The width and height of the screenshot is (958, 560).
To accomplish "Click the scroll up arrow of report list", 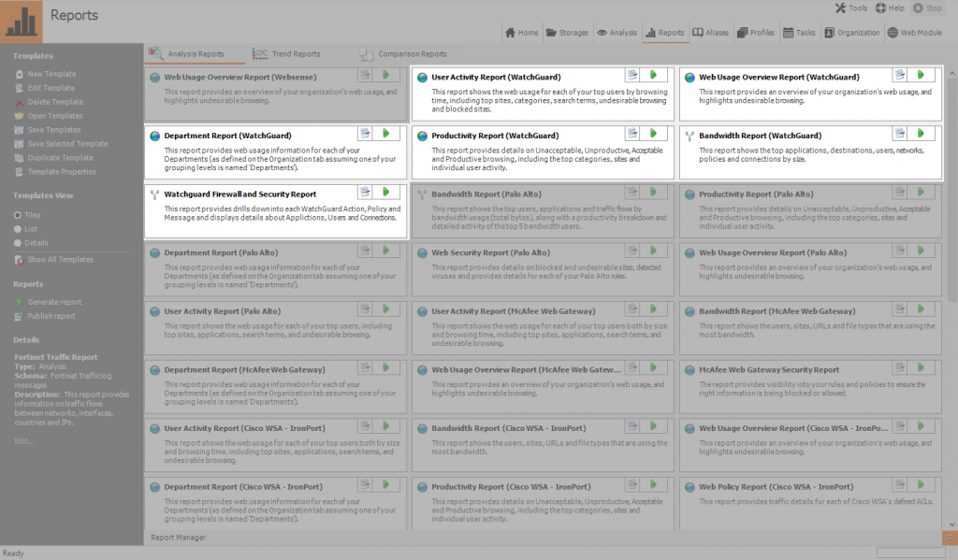I will [951, 73].
